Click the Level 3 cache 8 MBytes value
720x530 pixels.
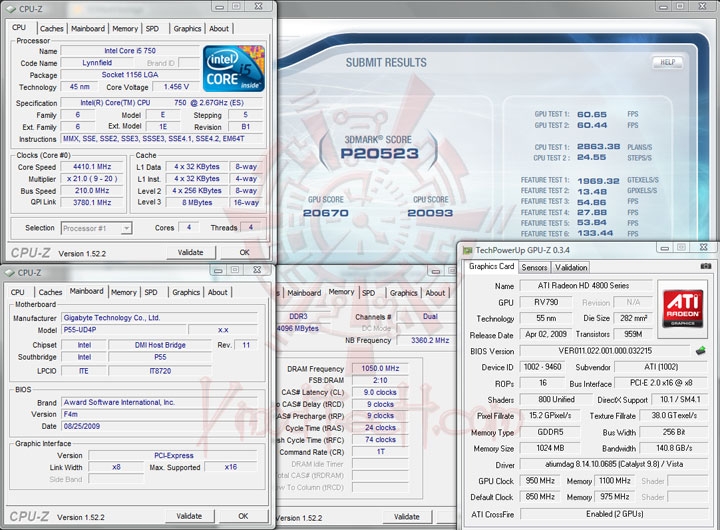pos(197,203)
